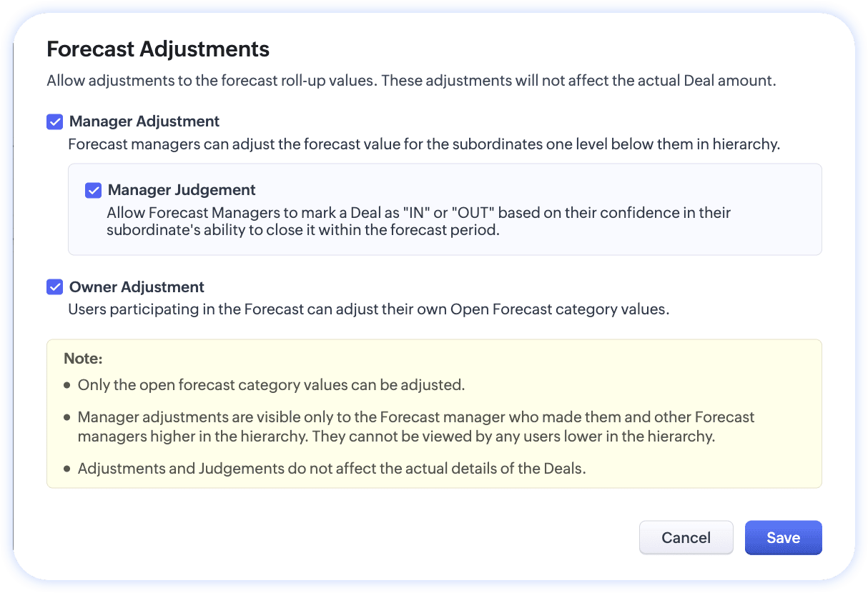The width and height of the screenshot is (868, 593).
Task: Click the note about open forecast category values
Action: [x=271, y=385]
